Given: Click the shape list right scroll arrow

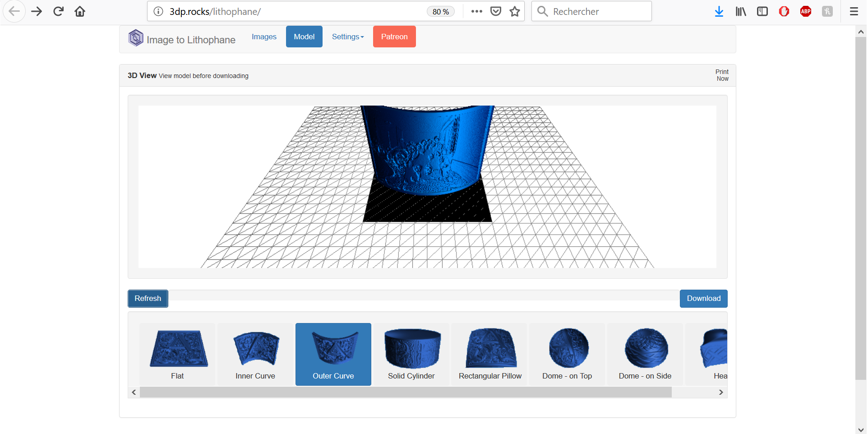Looking at the screenshot, I should point(721,392).
